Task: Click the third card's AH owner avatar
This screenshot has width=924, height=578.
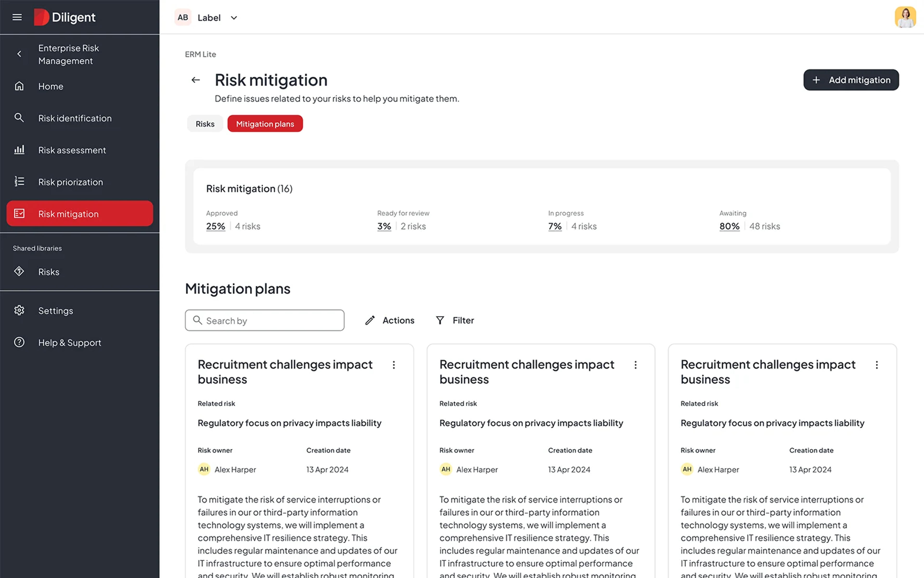Action: point(687,469)
